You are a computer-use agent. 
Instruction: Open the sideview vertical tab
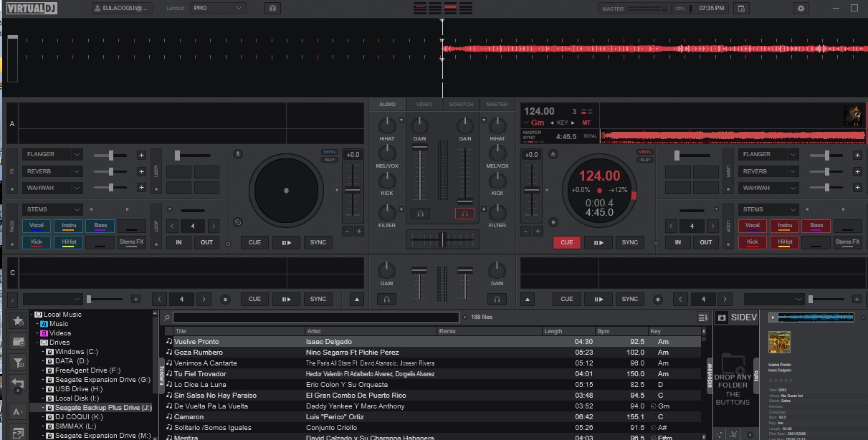(x=710, y=376)
